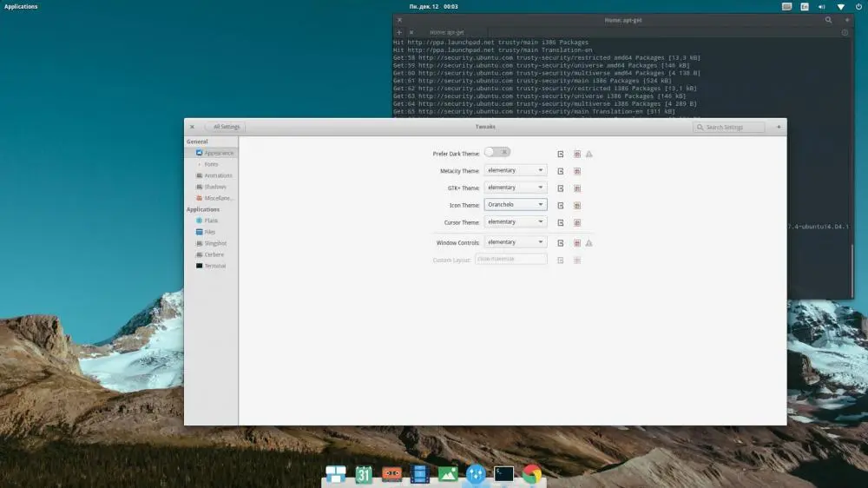This screenshot has width=868, height=488.
Task: Open the cassette music player dock icon
Action: [392, 474]
